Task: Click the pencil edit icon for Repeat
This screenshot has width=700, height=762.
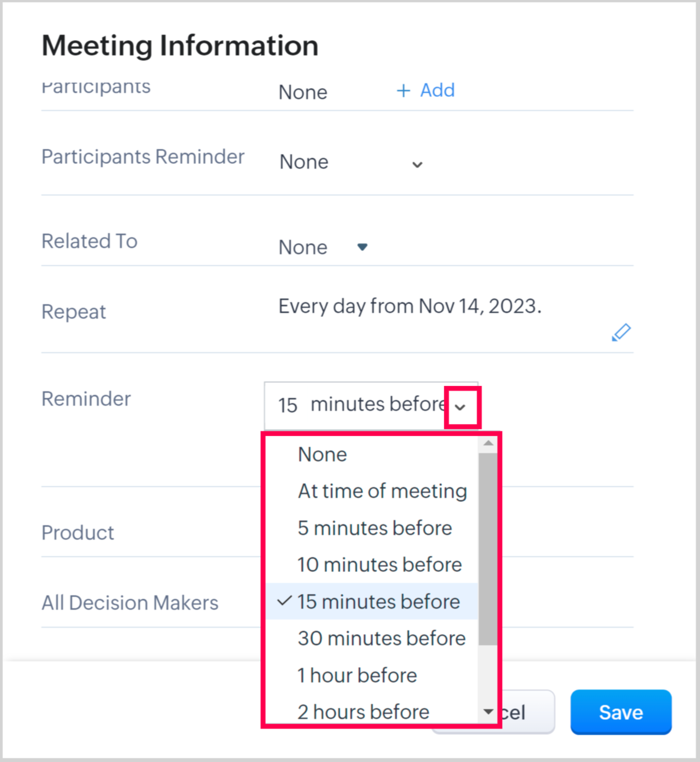Action: (621, 332)
